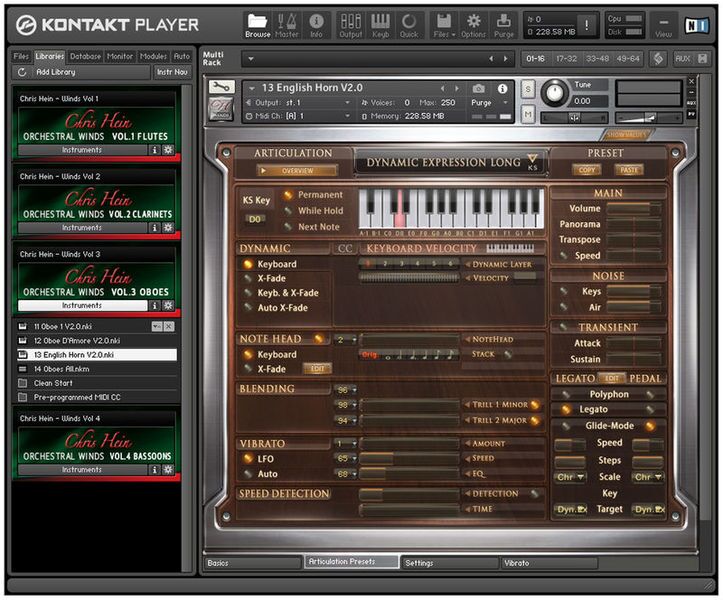Adjust the Tune knob

pyautogui.click(x=554, y=93)
